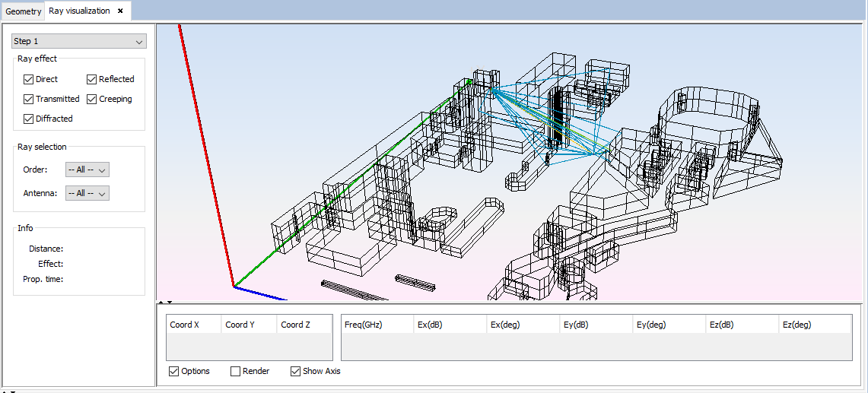Disable the Transmitted rays checkbox
The height and width of the screenshot is (393, 868).
29,99
